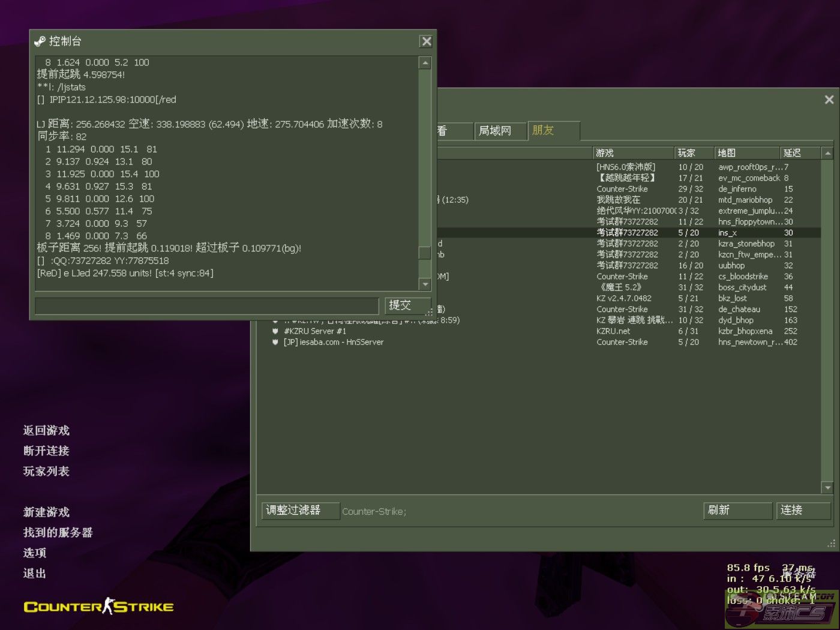Close the 控制台 console window
Screen dimensions: 840x630
pos(426,41)
